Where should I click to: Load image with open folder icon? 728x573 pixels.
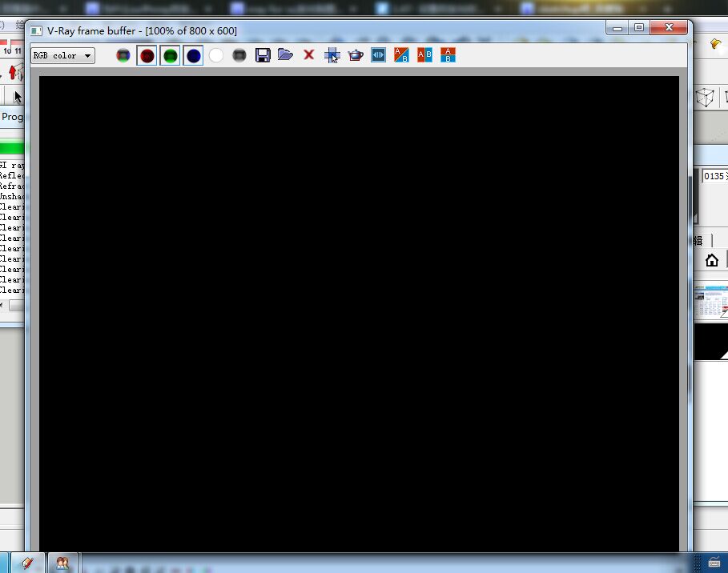coord(286,54)
